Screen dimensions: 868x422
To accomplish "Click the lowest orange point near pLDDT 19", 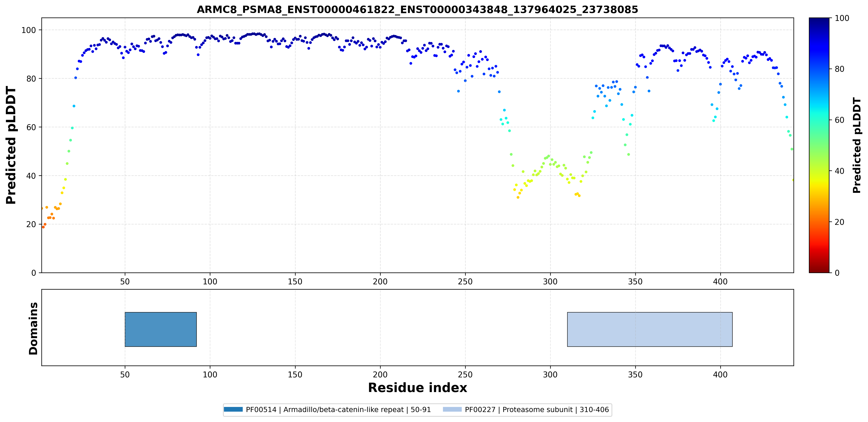I will point(43,227).
